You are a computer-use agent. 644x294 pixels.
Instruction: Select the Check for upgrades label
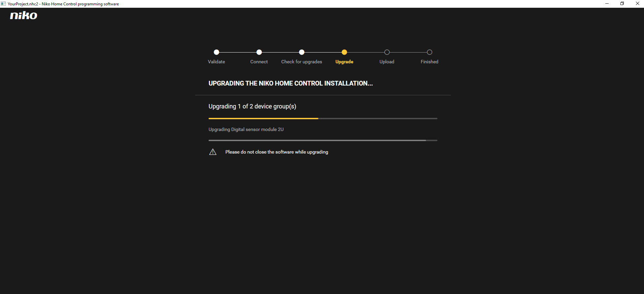301,62
